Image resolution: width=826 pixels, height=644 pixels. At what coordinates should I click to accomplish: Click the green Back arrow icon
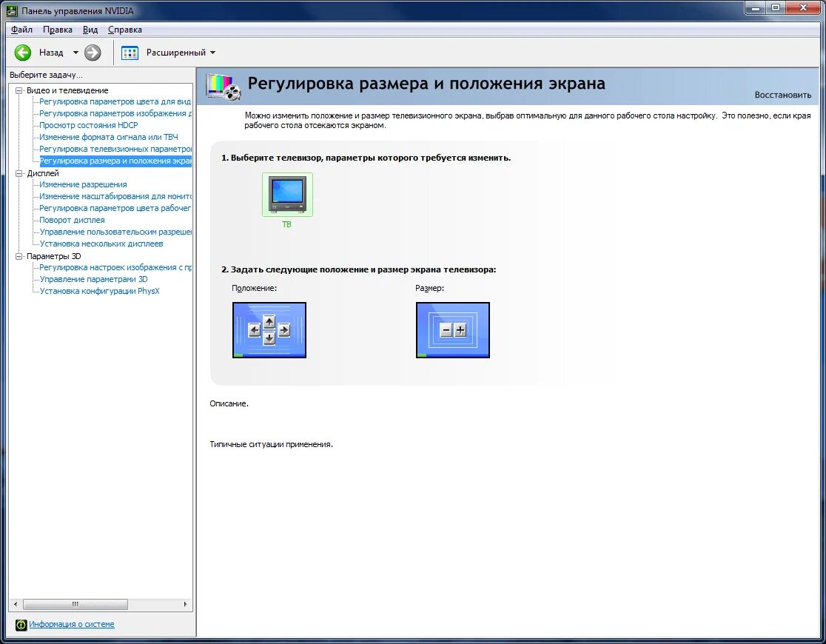[23, 52]
